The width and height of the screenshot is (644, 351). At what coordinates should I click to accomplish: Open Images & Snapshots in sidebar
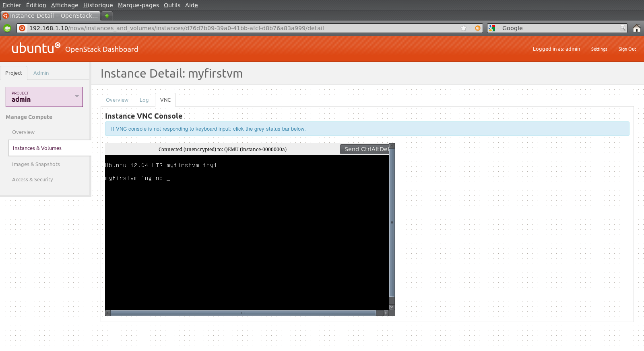[x=36, y=164]
